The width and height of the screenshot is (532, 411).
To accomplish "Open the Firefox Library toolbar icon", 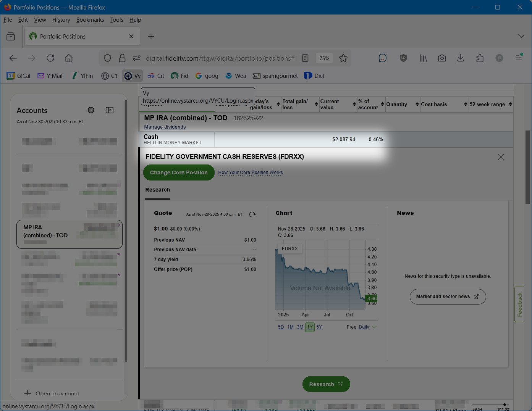I will [423, 58].
